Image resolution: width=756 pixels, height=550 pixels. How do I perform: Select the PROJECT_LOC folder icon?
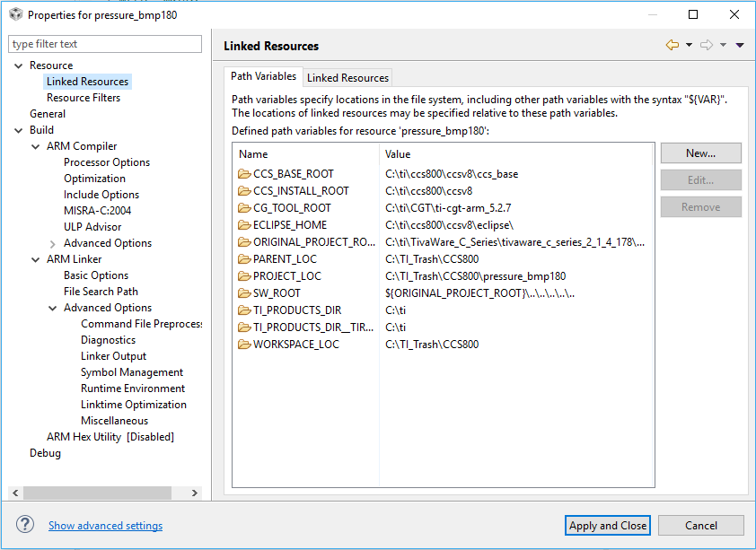243,276
